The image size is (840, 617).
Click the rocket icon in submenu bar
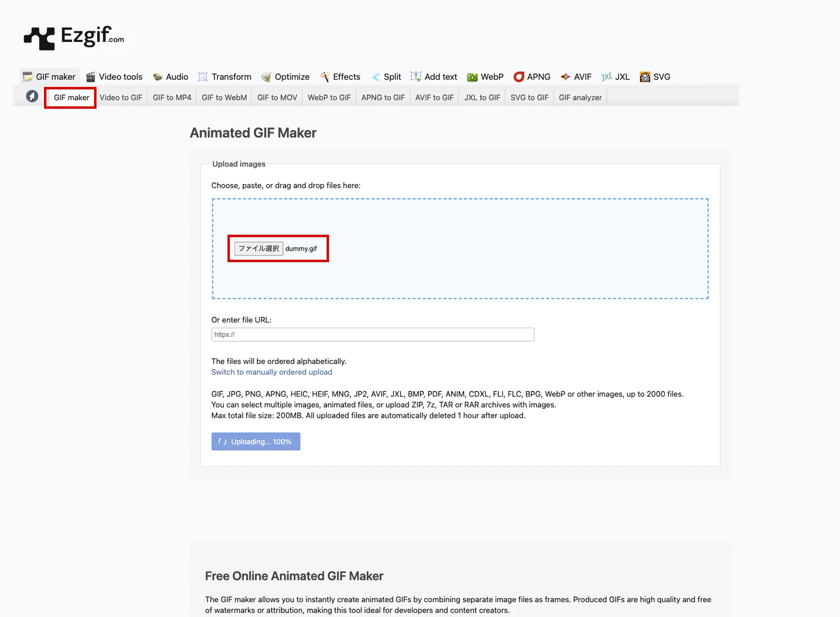coord(32,96)
